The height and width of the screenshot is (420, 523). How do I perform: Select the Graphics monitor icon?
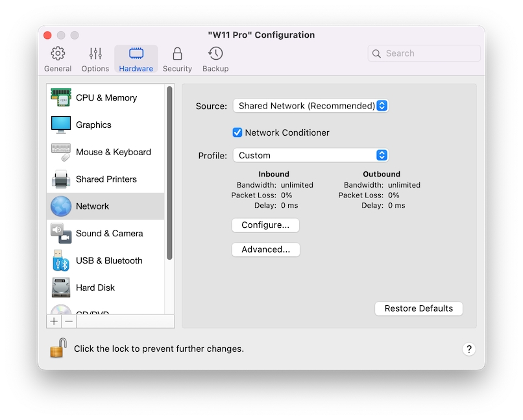[x=60, y=125]
